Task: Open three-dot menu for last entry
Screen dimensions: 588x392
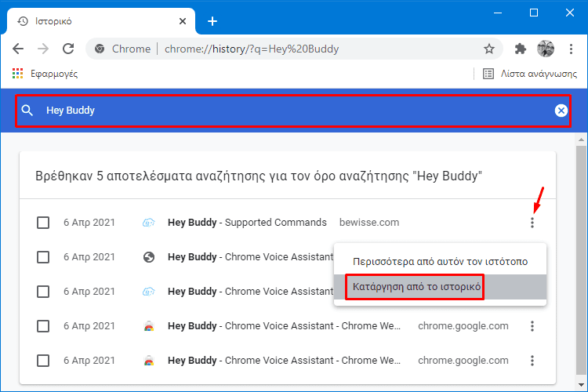Action: click(x=532, y=361)
